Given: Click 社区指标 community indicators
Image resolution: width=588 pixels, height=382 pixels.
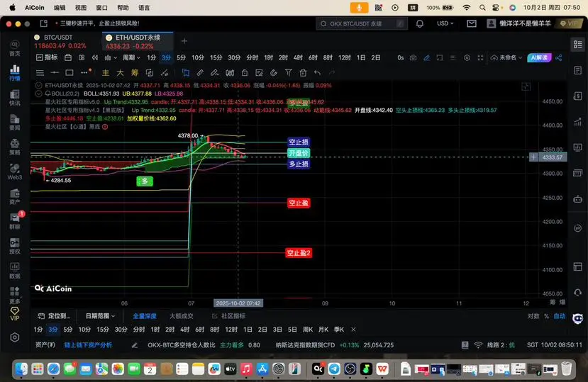Looking at the screenshot, I should 229,316.
